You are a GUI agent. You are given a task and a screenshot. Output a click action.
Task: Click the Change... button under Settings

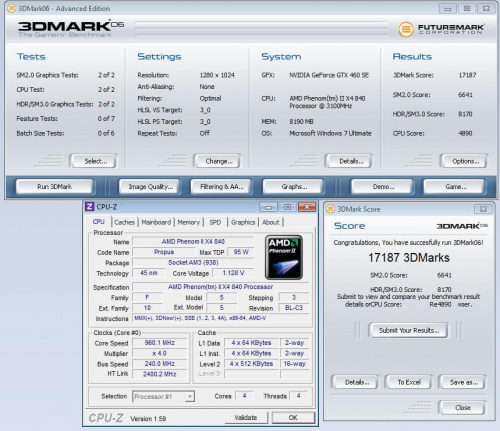217,161
